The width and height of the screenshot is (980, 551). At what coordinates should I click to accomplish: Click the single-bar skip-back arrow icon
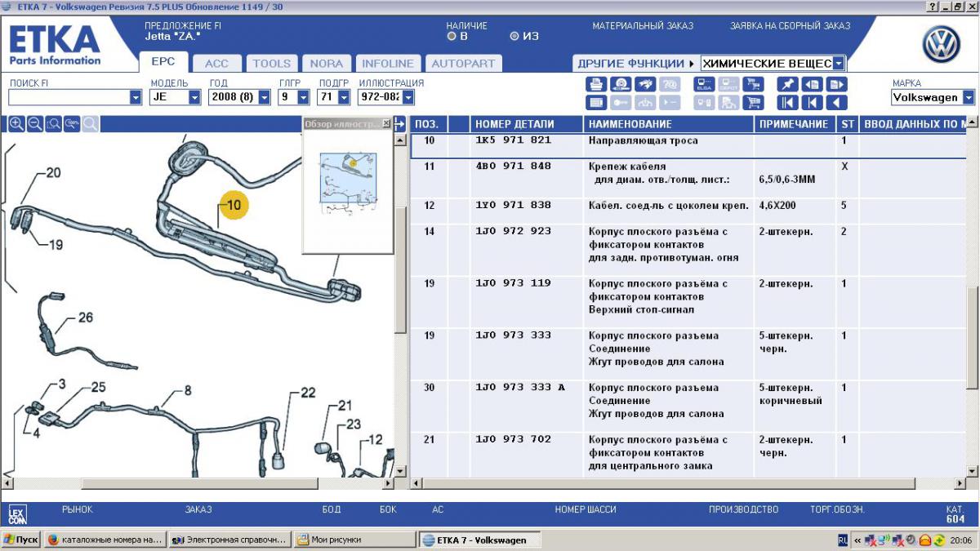[812, 102]
